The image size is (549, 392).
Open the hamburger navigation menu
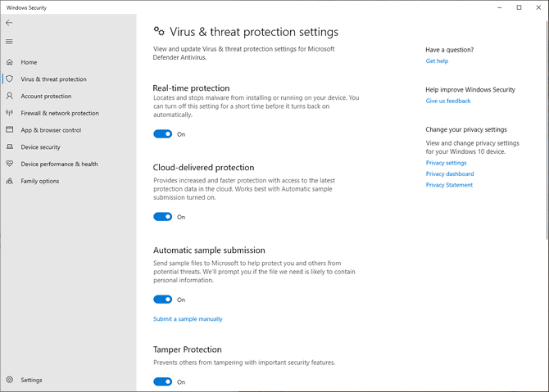tap(9, 42)
